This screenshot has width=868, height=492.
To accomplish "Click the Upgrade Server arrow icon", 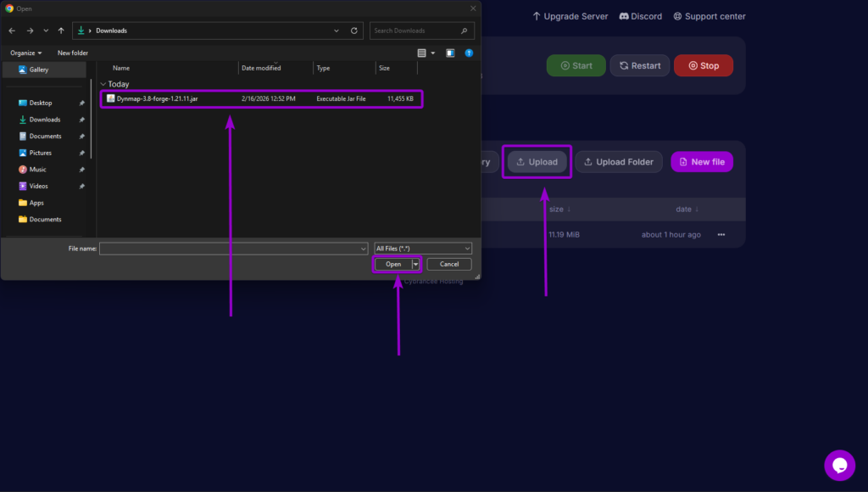I will pos(535,15).
